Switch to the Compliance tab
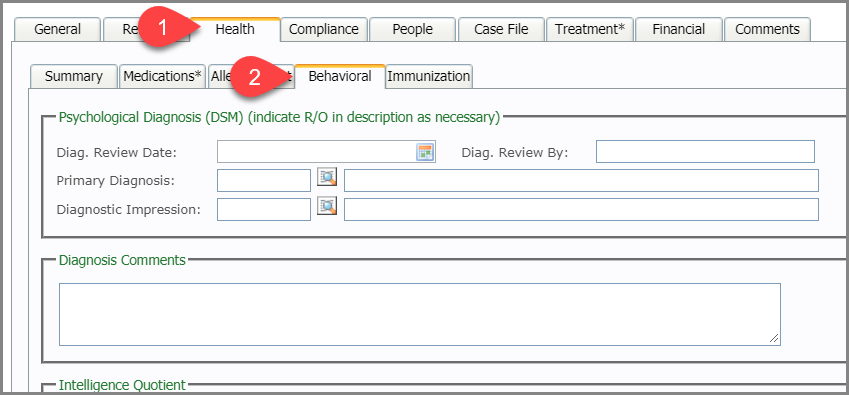 click(324, 29)
